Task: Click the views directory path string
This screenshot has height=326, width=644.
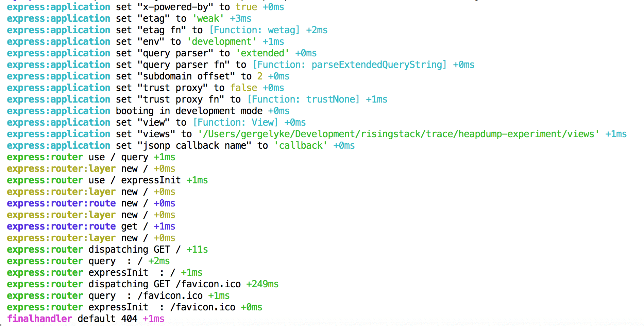Action: click(x=399, y=134)
